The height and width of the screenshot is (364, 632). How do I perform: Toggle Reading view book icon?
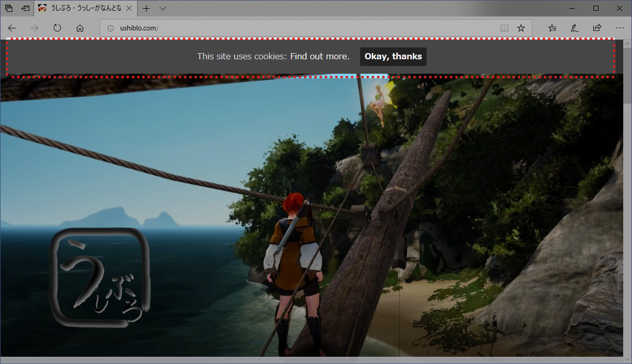click(x=504, y=28)
